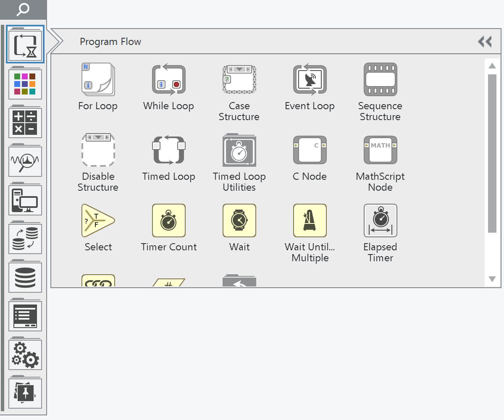504x420 pixels.
Task: Collapse the Program Flow palette panel
Action: pos(485,42)
